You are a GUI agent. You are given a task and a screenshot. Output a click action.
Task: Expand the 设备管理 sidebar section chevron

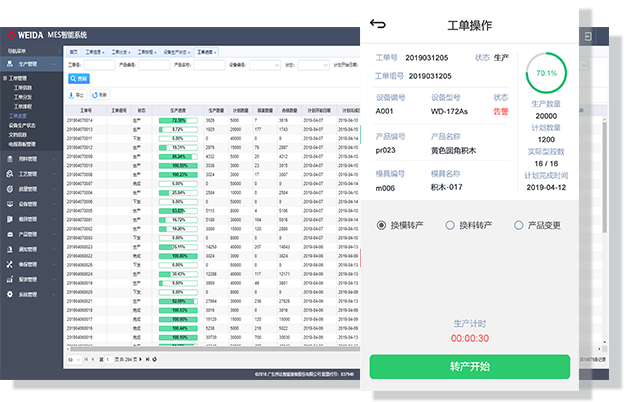pos(54,204)
